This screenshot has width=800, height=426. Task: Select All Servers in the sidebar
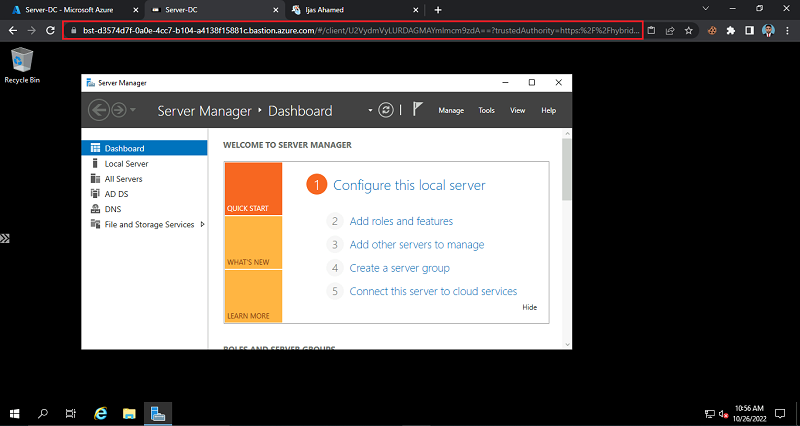point(144,179)
